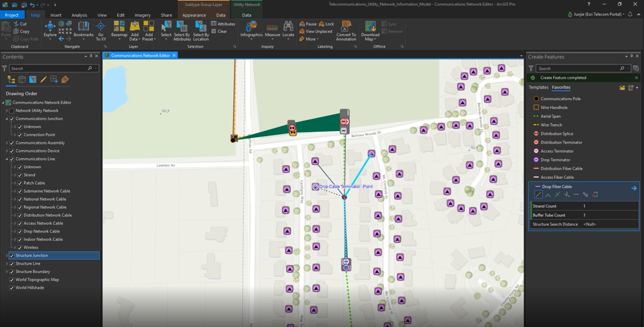Open the Edit ribbon tab
The height and width of the screenshot is (327, 644).
point(120,15)
